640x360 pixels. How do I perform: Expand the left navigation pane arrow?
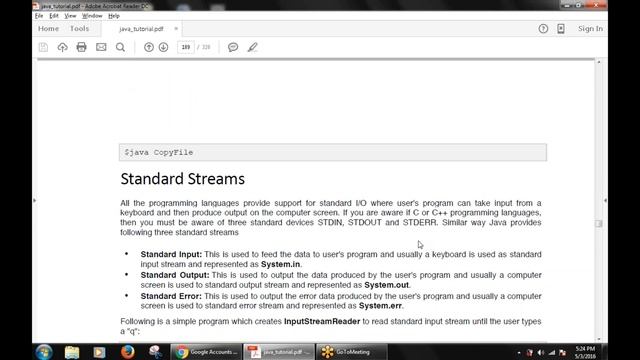pos(34,200)
